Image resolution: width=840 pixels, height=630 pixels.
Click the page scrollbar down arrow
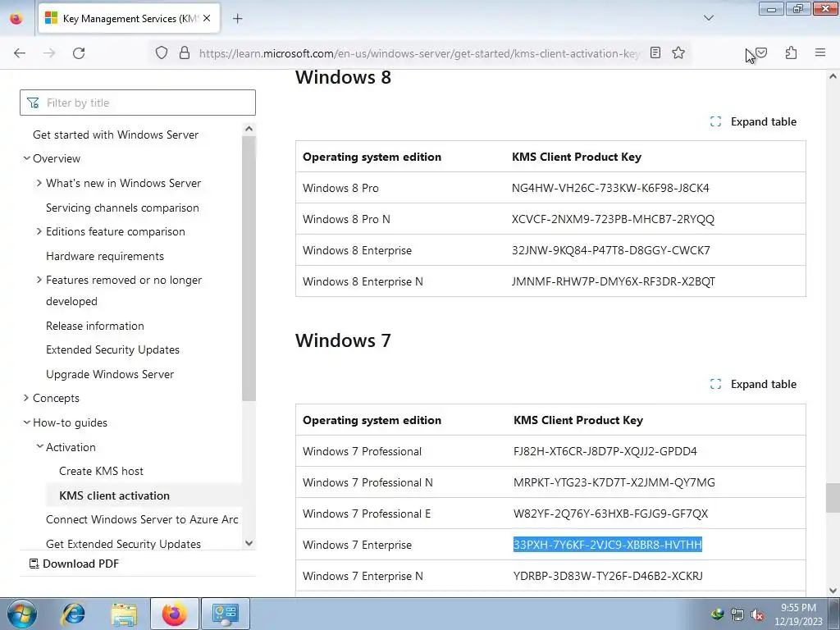click(833, 590)
